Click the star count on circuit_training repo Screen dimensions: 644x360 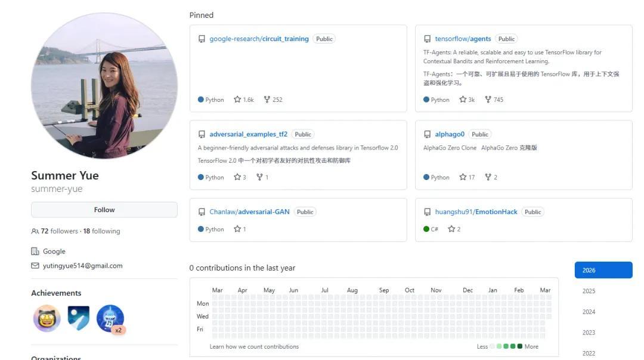244,100
